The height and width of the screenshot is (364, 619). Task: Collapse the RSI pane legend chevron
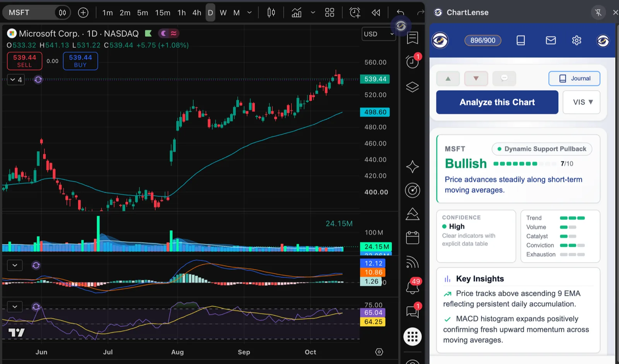click(15, 307)
